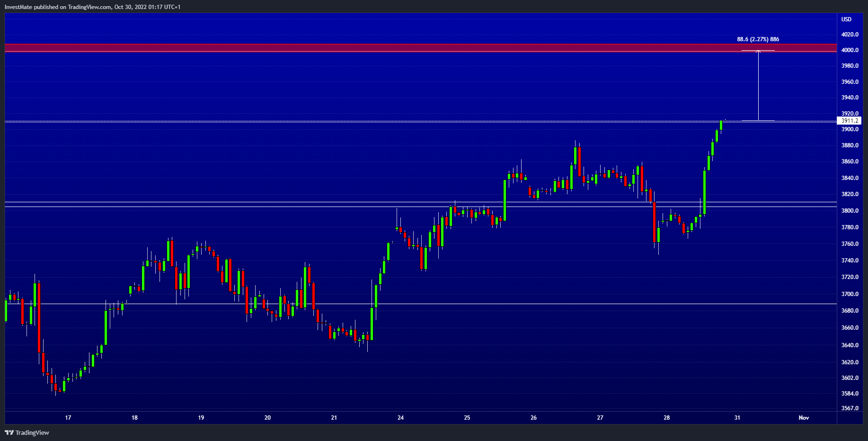This screenshot has width=868, height=441.
Task: Click the 3567.0 price axis label
Action: pyautogui.click(x=850, y=408)
